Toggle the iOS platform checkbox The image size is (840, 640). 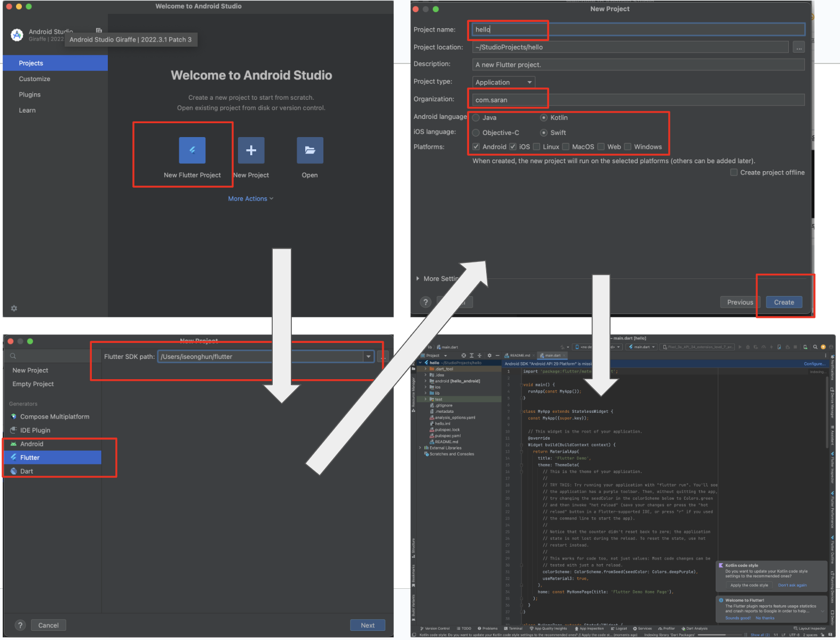pos(513,147)
